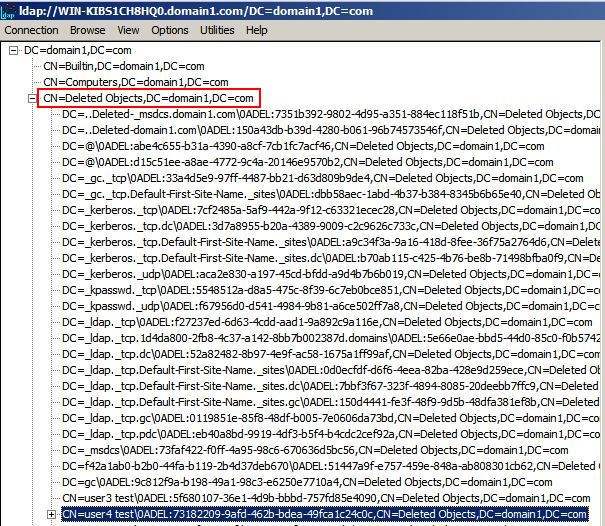Open the Utilities menu
This screenshot has height=526, width=605.
coord(217,30)
